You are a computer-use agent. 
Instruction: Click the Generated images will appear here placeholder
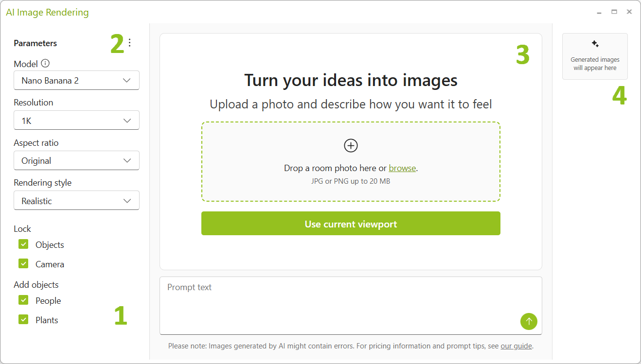point(595,56)
